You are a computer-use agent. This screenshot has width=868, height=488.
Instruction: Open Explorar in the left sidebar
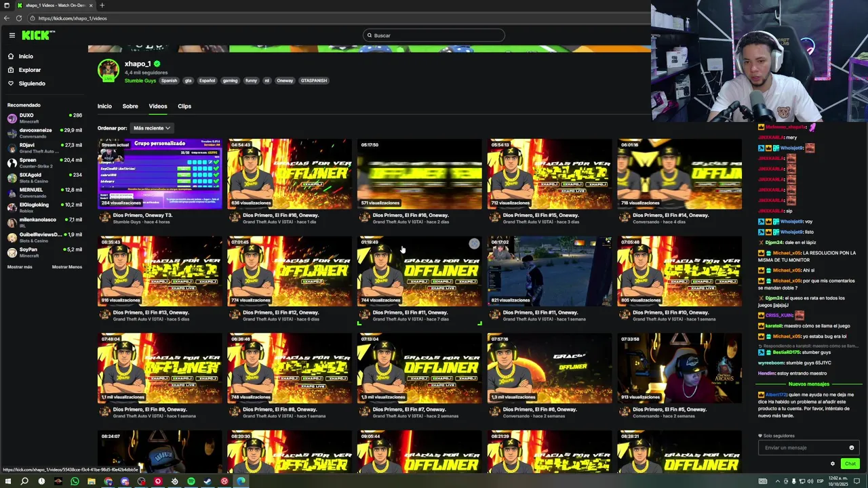(x=30, y=70)
